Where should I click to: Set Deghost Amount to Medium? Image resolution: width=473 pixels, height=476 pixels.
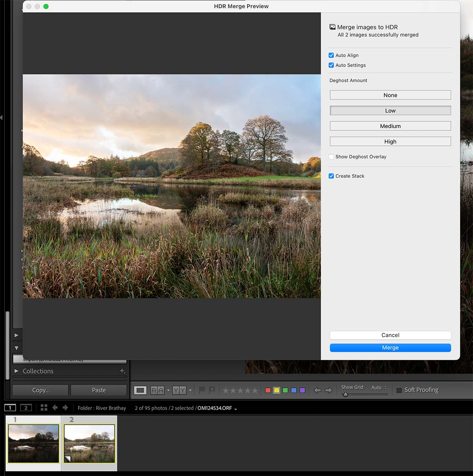(x=390, y=126)
